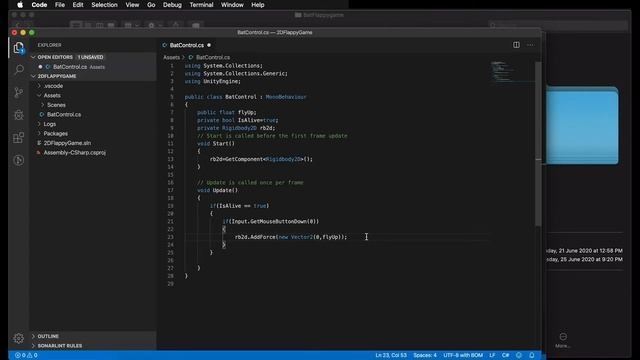Click the editor vertical scrollbar

pos(538,143)
